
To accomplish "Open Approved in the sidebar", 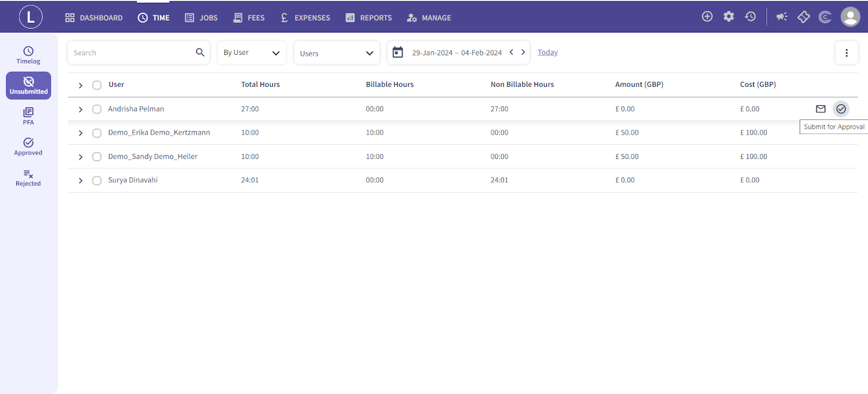I will [x=28, y=147].
